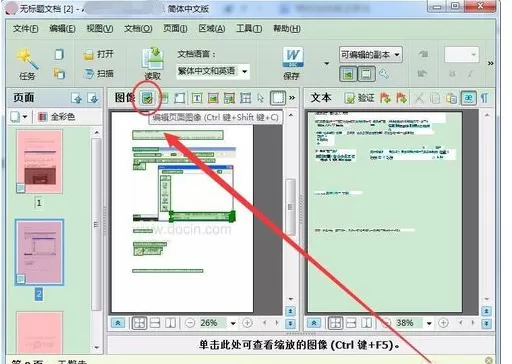Screen dimensions: 512x364
Task: Click the cut scissors icon in text panel
Action: pyautogui.click(x=419, y=98)
